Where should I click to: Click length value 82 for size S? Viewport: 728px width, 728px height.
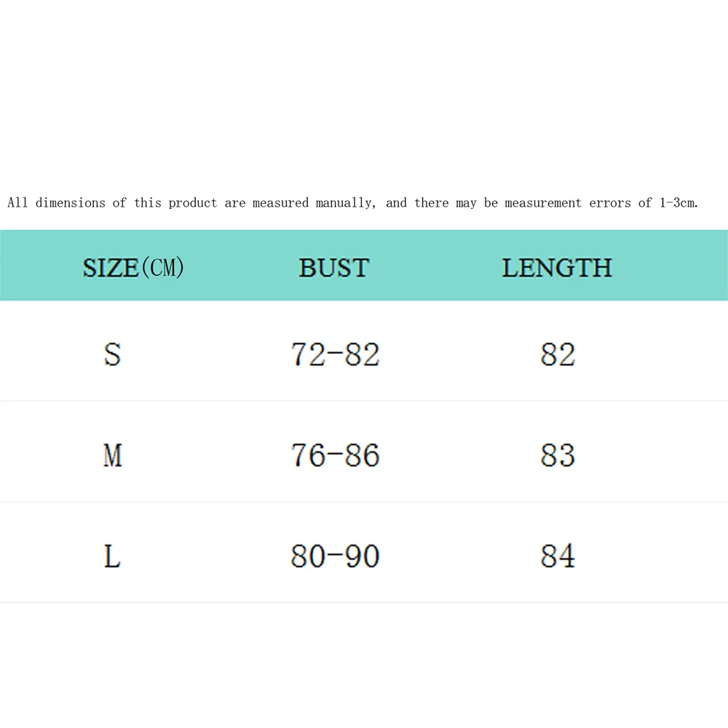558,355
